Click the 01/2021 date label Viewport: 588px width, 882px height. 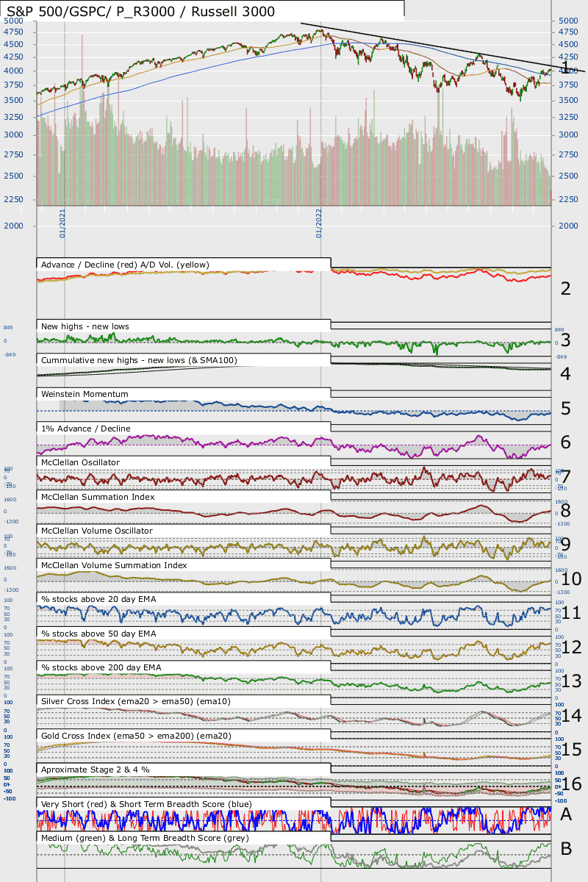[63, 223]
